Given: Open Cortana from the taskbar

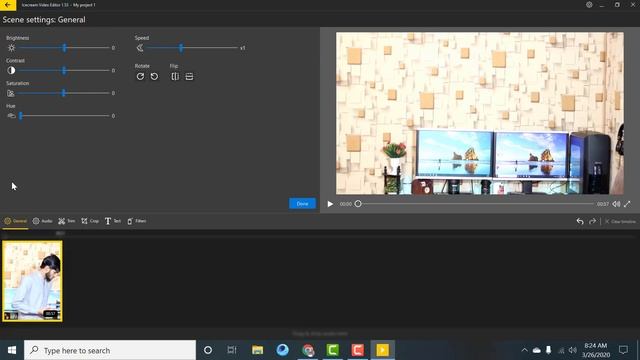Looking at the screenshot, I should pyautogui.click(x=208, y=350).
